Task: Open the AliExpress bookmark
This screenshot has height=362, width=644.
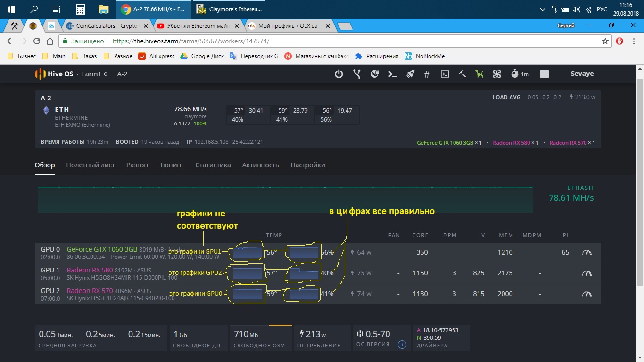Action: 157,56
